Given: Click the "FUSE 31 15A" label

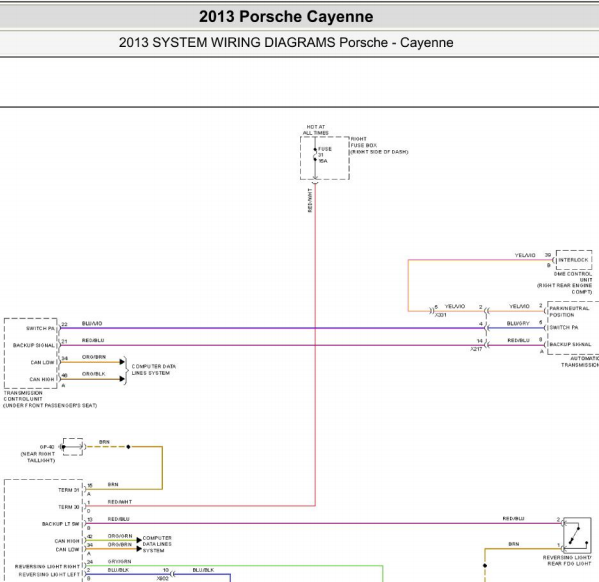Looking at the screenshot, I should (325, 155).
